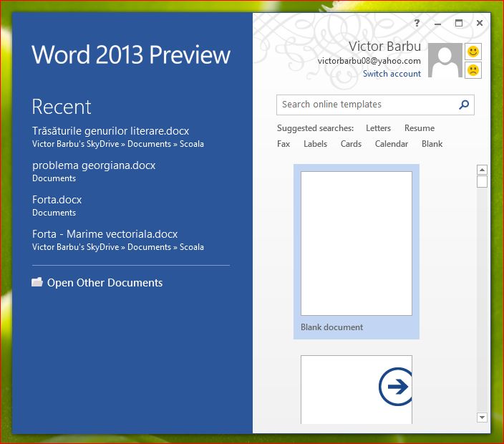Click the template list scroll up arrow
504x444 pixels.
tap(482, 170)
